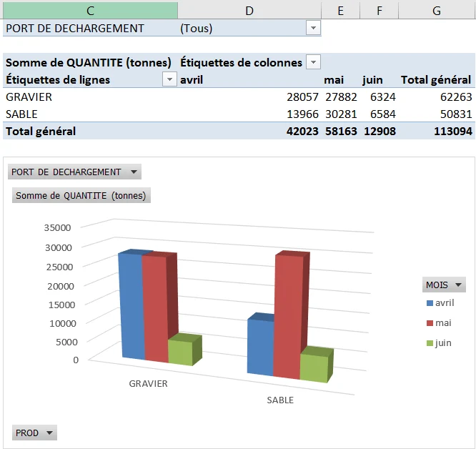Select column G header
Viewport: 476px width, 449px height.
tap(437, 10)
